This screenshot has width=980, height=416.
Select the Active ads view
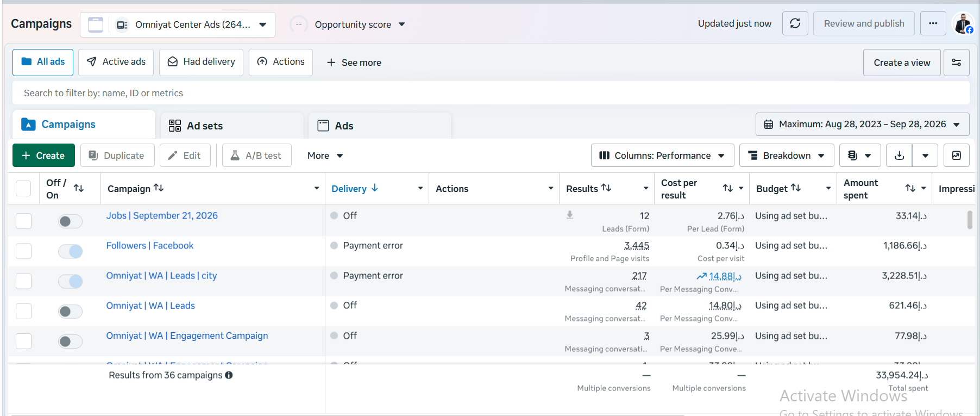point(116,62)
